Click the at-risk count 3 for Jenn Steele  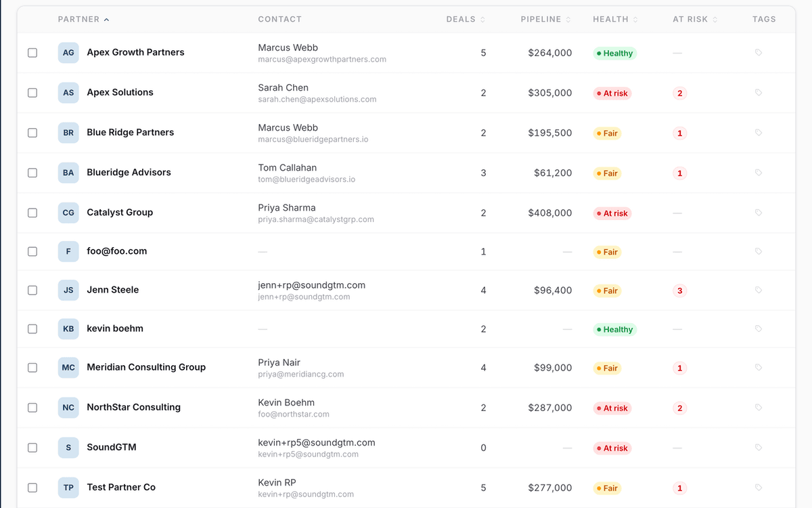click(x=680, y=291)
